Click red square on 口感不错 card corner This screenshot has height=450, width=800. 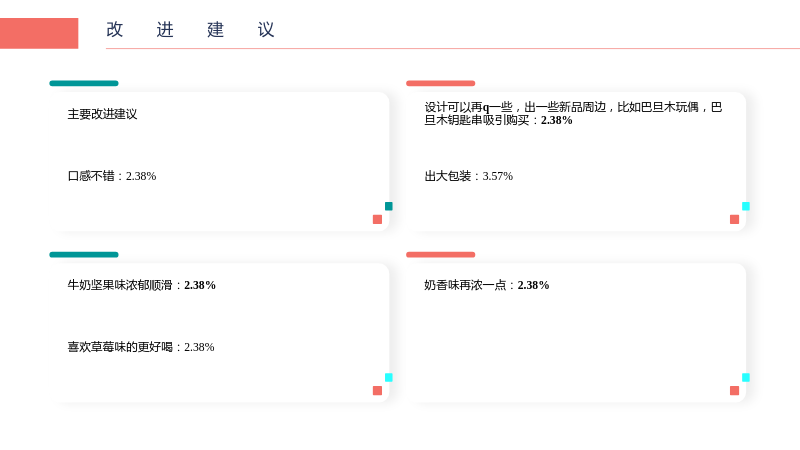378,219
